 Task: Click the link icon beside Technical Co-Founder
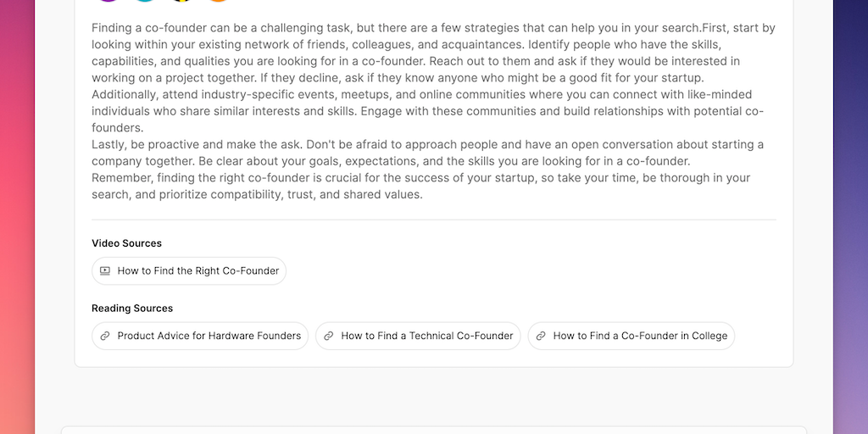click(x=329, y=336)
